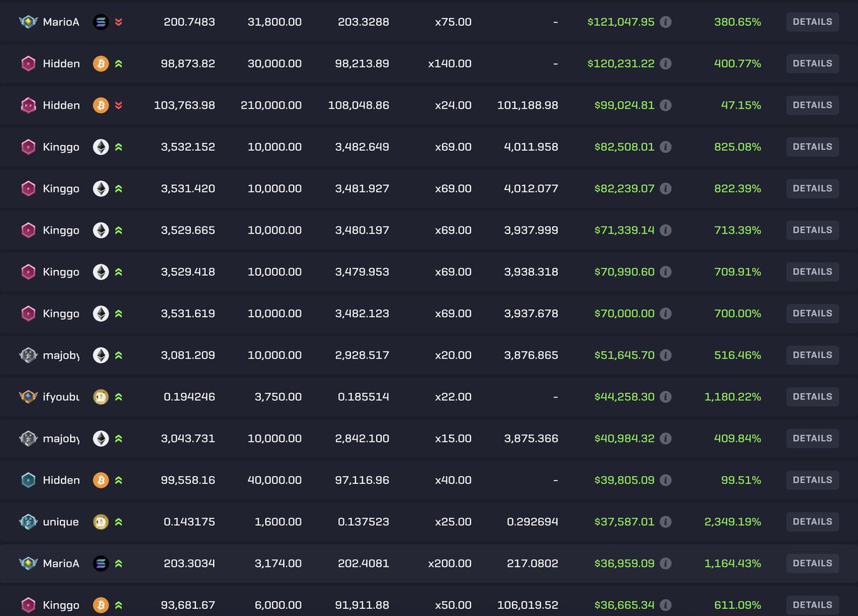
Task: Click the price 97,116.96
Action: point(362,480)
